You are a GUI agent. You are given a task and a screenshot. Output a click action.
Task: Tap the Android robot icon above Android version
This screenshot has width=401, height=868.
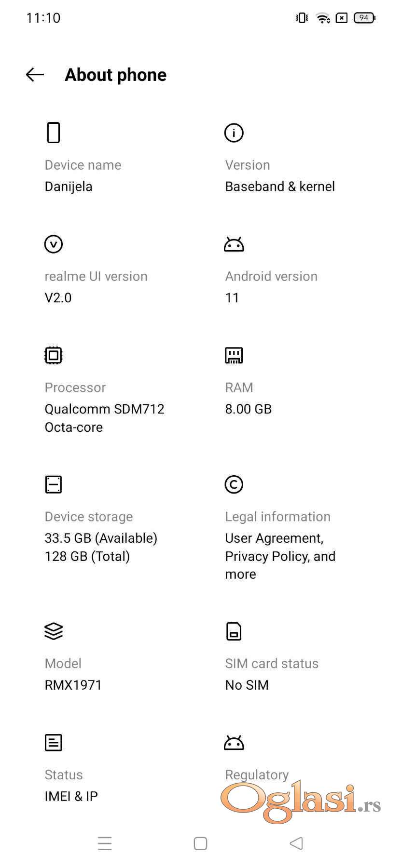pyautogui.click(x=234, y=244)
